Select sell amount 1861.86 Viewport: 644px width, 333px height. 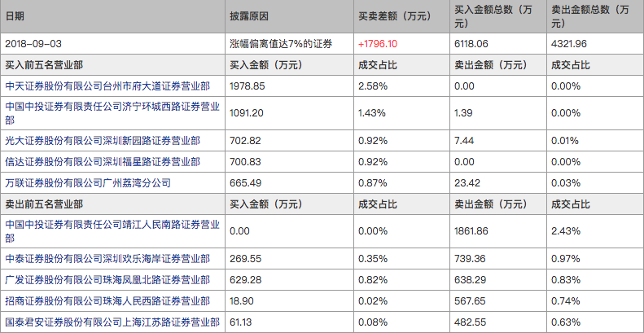pyautogui.click(x=471, y=231)
